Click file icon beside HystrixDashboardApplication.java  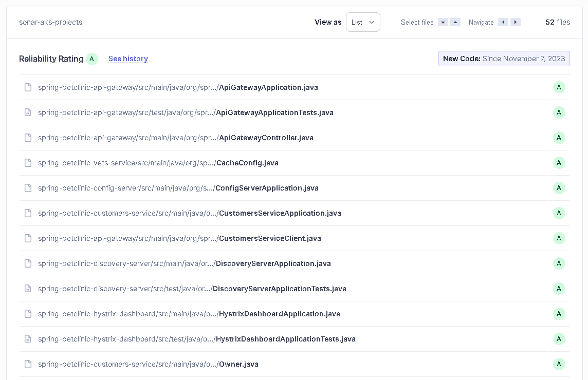click(x=28, y=314)
